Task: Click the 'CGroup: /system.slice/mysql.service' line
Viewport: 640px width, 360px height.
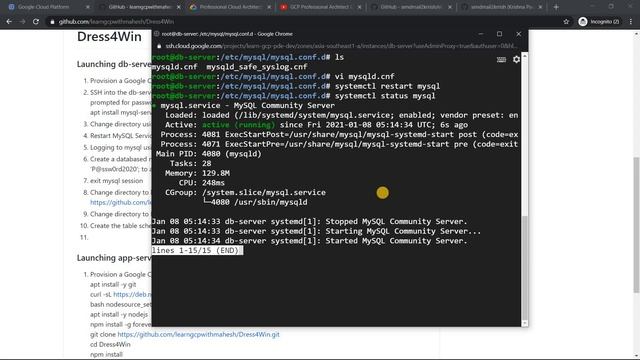Action: [x=245, y=193]
